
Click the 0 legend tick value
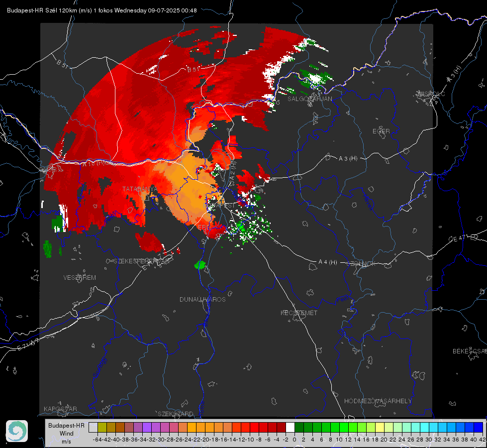pyautogui.click(x=294, y=440)
